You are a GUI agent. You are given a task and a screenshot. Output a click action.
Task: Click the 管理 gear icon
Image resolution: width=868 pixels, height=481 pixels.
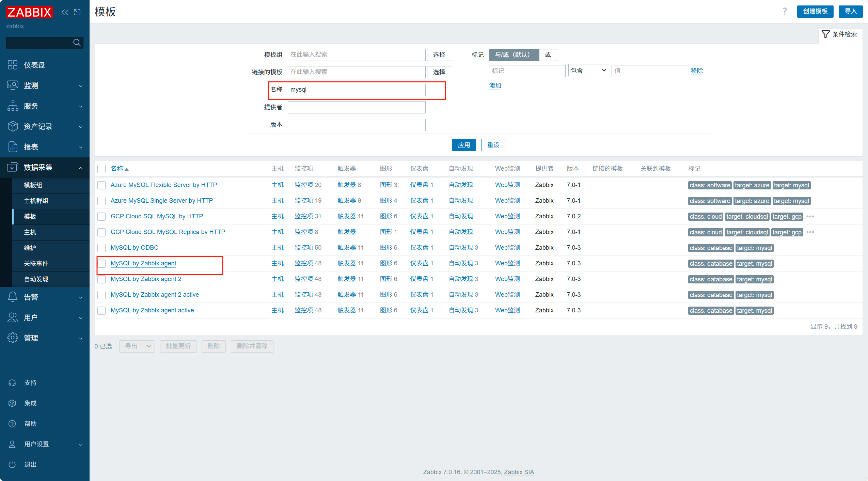pos(13,338)
